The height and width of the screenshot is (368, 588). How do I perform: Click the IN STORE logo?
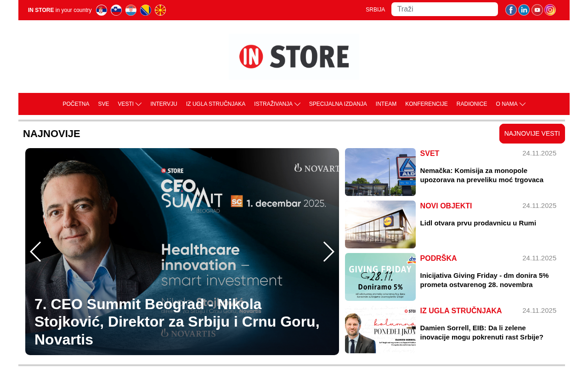(x=294, y=56)
